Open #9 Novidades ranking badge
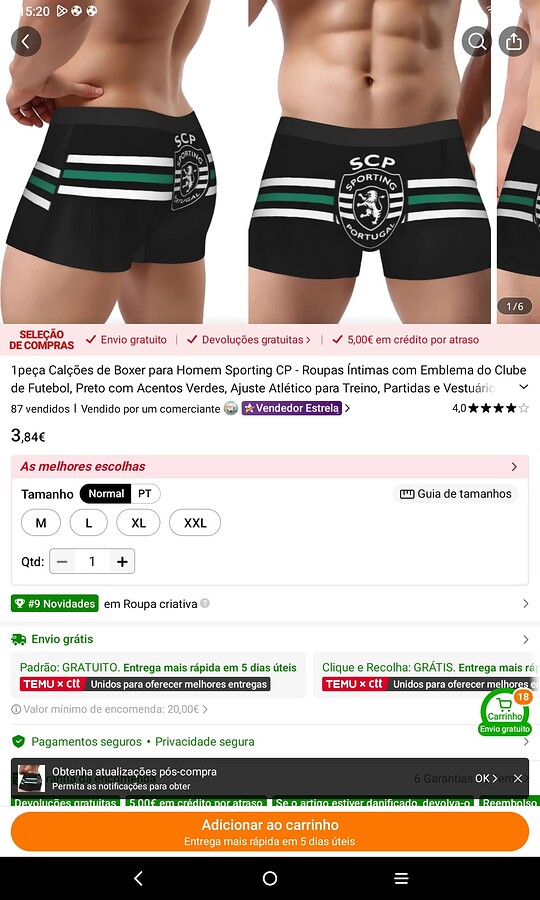The image size is (540, 900). coord(55,604)
